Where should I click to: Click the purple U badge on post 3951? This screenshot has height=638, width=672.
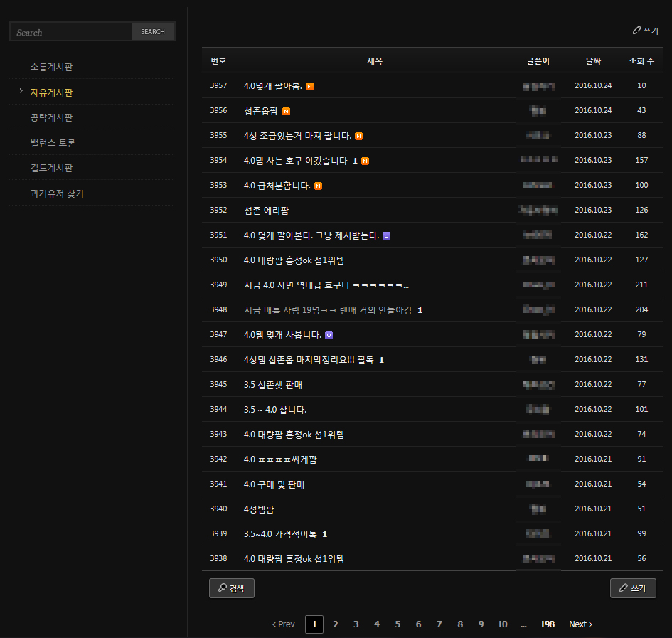(386, 235)
